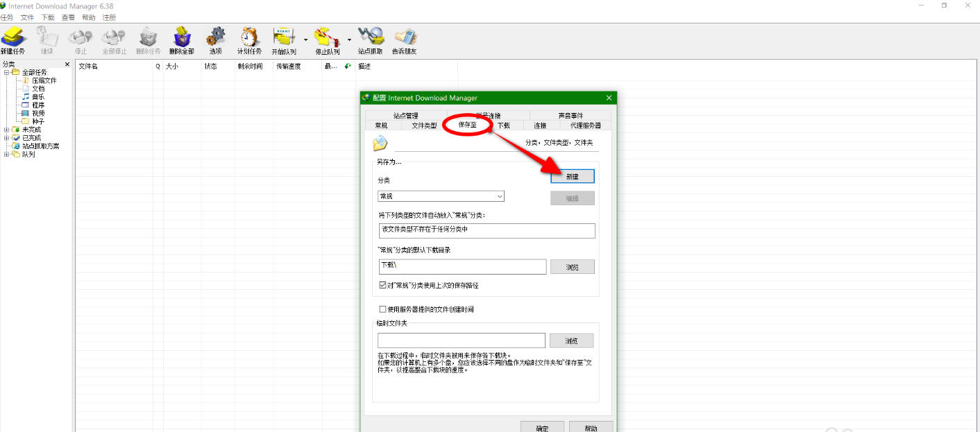980x432 pixels.
Task: Sort by the 大小 column header
Action: (x=182, y=67)
